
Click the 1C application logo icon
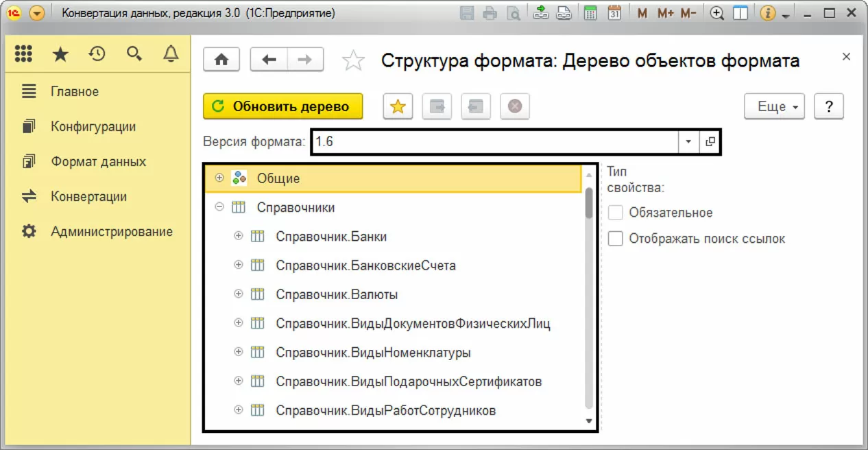point(13,13)
